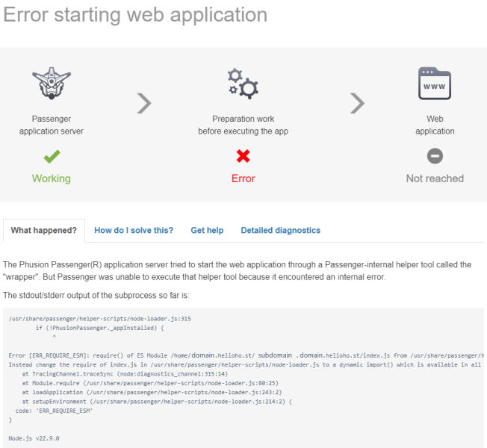
Task: Click the "Not reached" status label
Action: [435, 178]
